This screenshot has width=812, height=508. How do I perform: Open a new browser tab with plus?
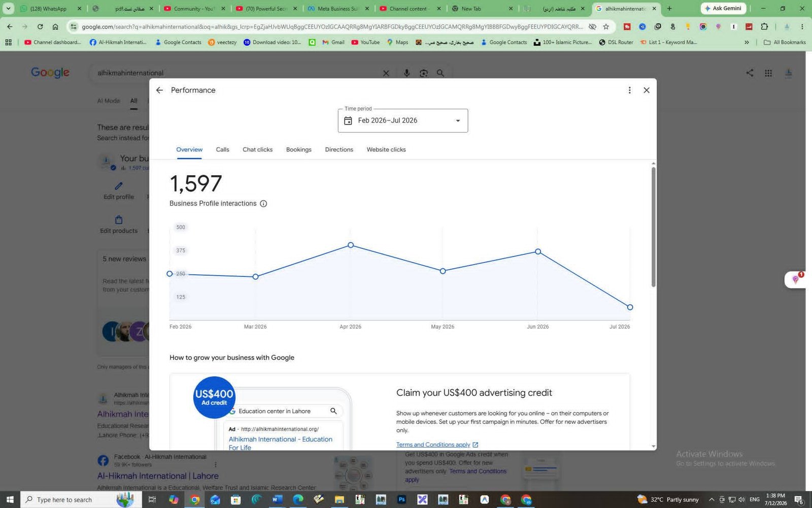pos(669,9)
